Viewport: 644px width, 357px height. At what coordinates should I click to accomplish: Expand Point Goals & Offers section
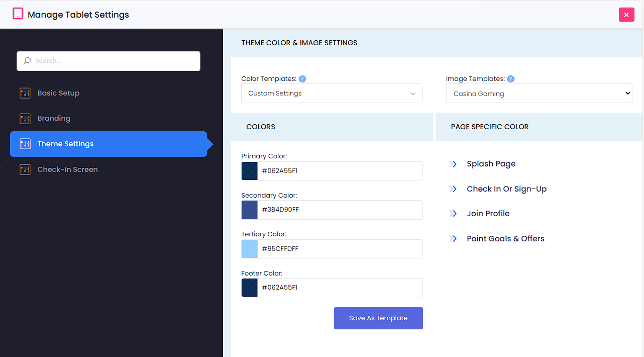[x=505, y=239]
